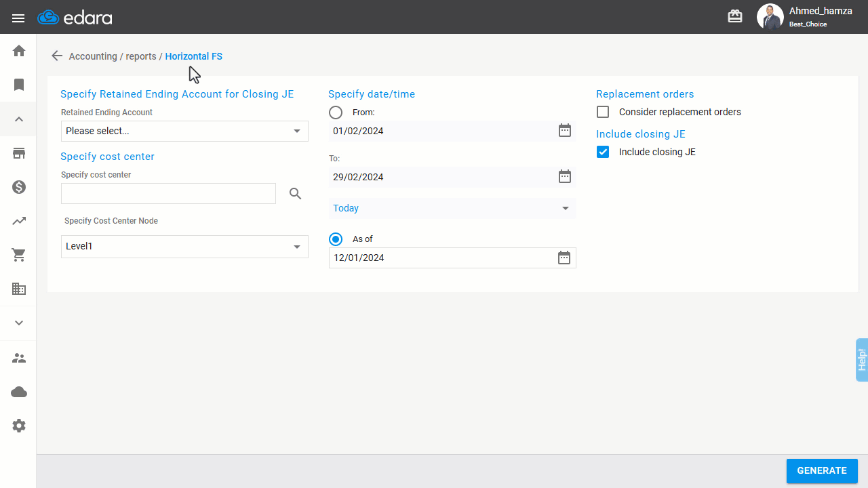
Task: Click the GENERATE button
Action: click(822, 471)
